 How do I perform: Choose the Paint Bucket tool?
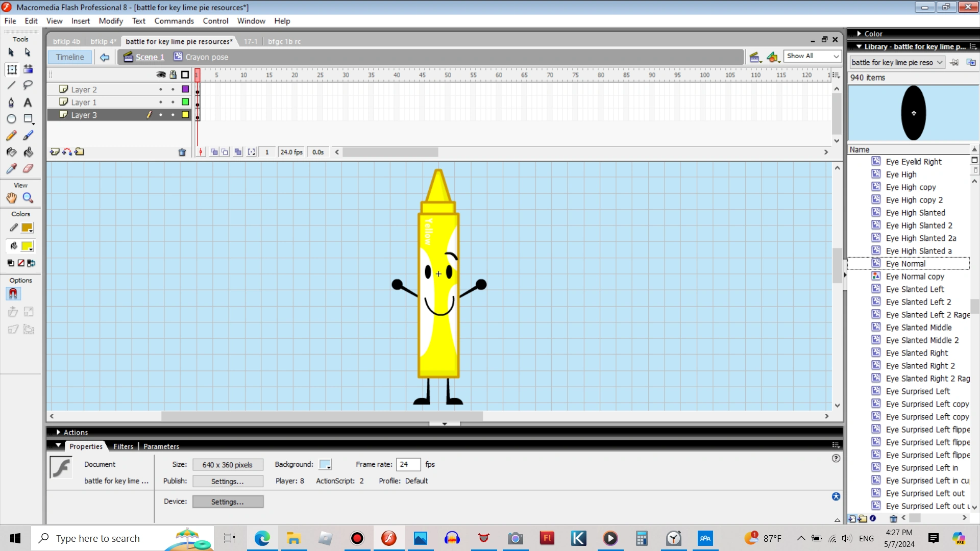coord(28,152)
